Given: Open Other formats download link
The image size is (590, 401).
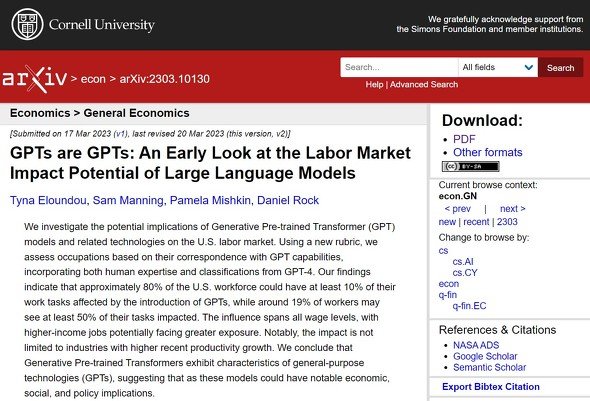Looking at the screenshot, I should pyautogui.click(x=487, y=152).
